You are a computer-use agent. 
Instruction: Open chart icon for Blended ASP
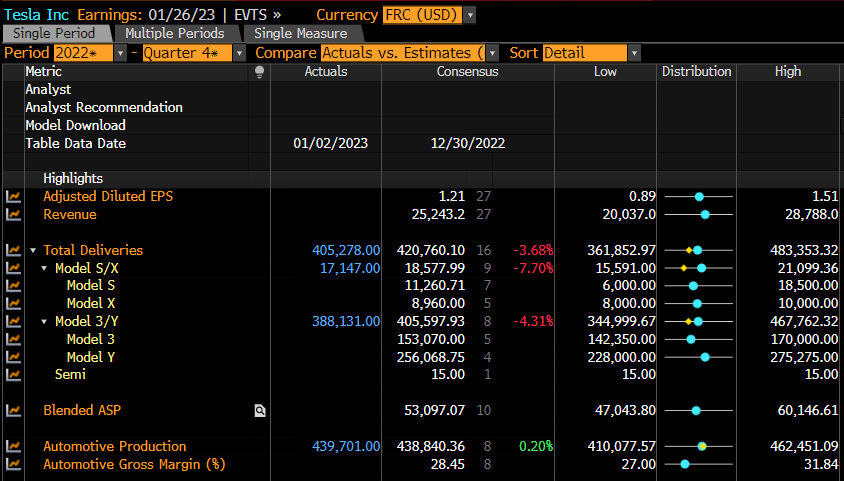[13, 411]
